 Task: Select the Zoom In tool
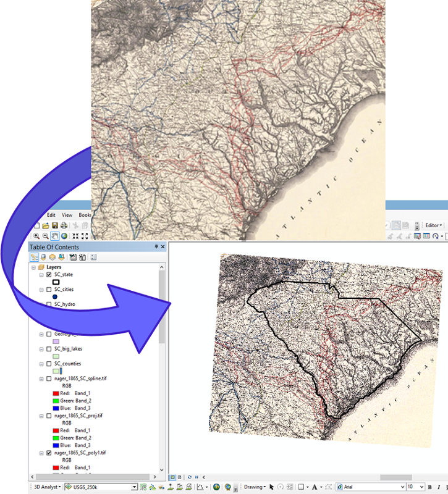(x=36, y=235)
